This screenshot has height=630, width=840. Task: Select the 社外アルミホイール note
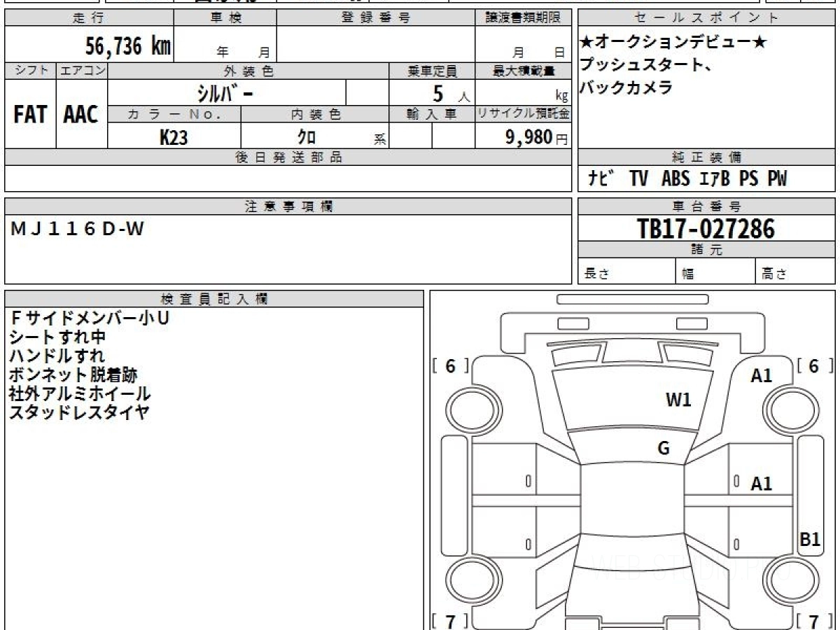click(x=80, y=393)
